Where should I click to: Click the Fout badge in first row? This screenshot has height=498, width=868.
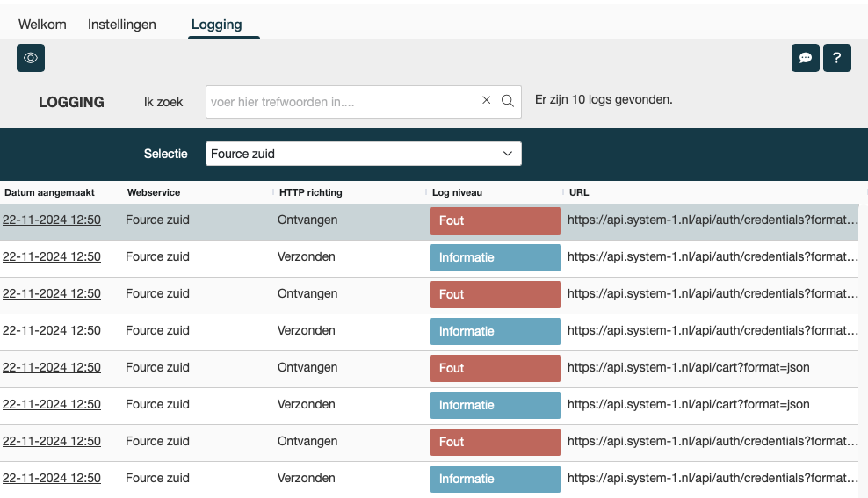click(x=495, y=220)
